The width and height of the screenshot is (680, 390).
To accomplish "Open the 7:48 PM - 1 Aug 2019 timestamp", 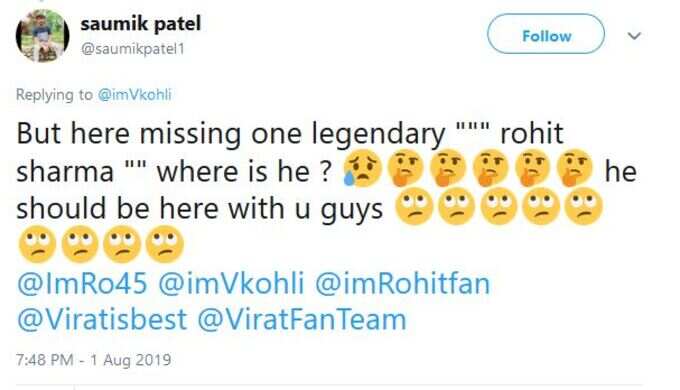I will (94, 360).
